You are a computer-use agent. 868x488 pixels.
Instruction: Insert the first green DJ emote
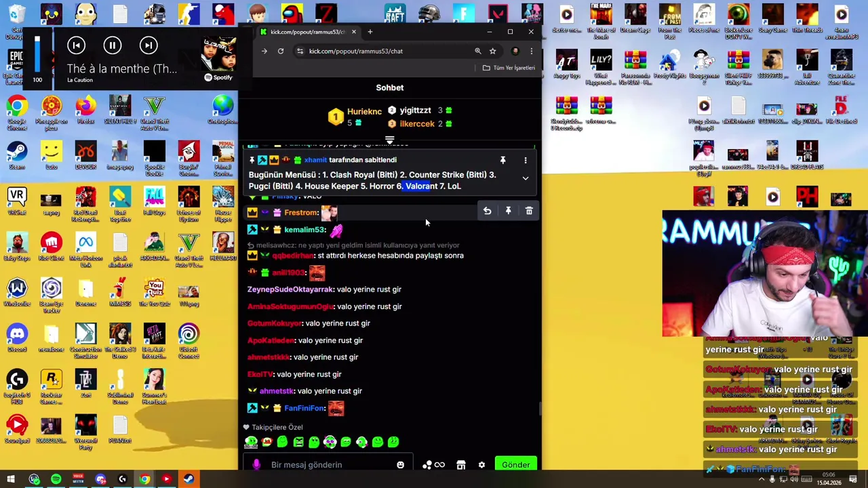click(251, 443)
